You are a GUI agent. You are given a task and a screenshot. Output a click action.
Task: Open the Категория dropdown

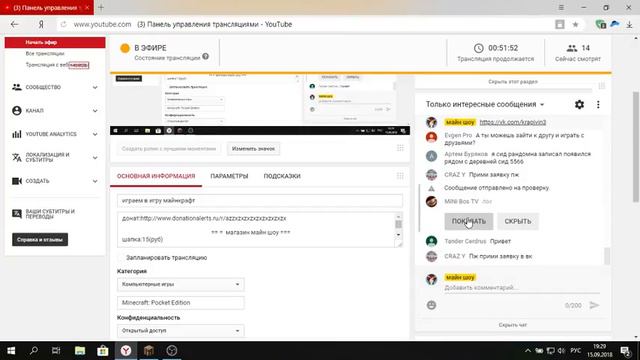(x=180, y=284)
